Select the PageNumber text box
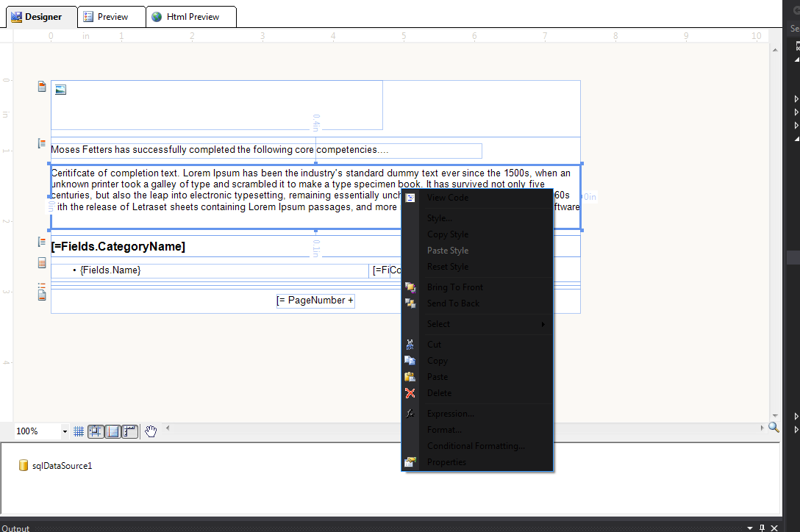This screenshot has width=800, height=532. click(x=315, y=301)
